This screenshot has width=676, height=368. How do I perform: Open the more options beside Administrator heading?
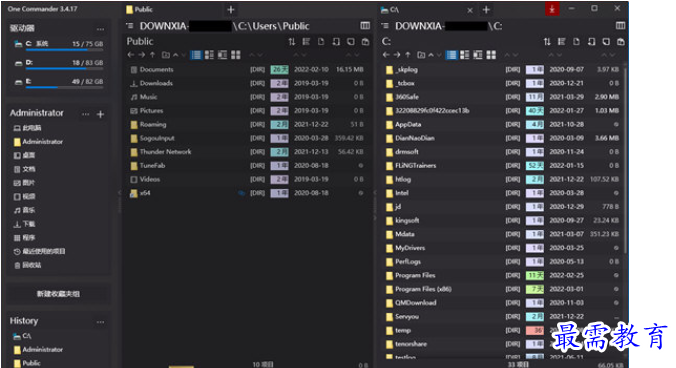(x=85, y=114)
